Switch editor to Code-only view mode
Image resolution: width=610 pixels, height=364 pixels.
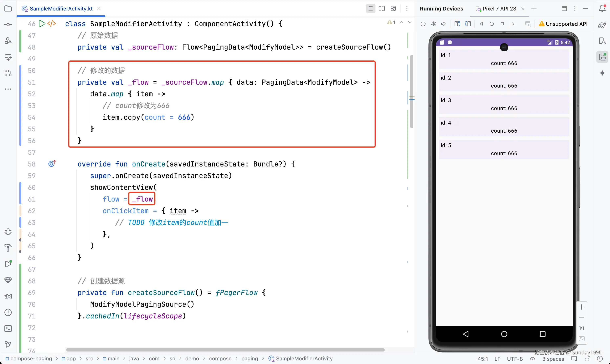(x=370, y=9)
